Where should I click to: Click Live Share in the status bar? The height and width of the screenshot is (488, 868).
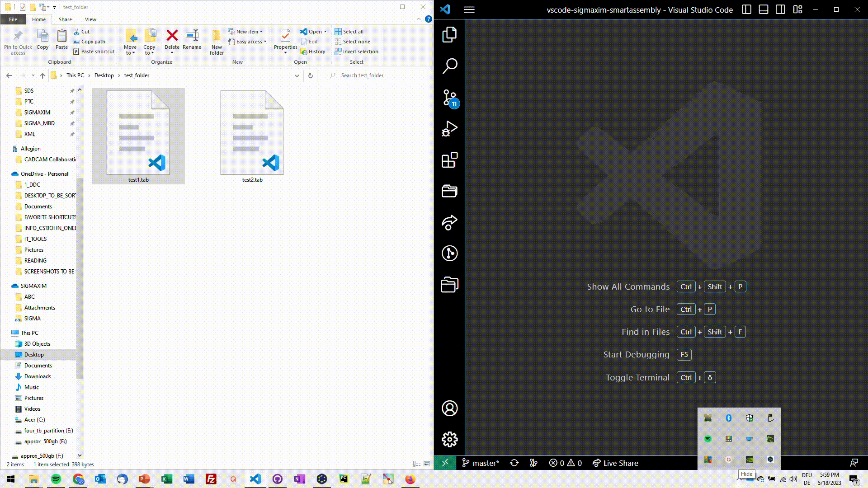[x=615, y=463]
